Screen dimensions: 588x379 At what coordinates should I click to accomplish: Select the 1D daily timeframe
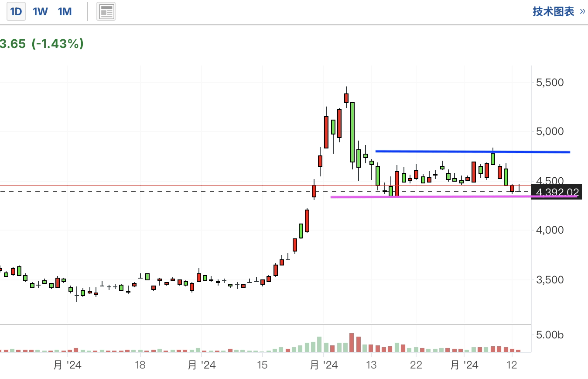[x=16, y=12]
